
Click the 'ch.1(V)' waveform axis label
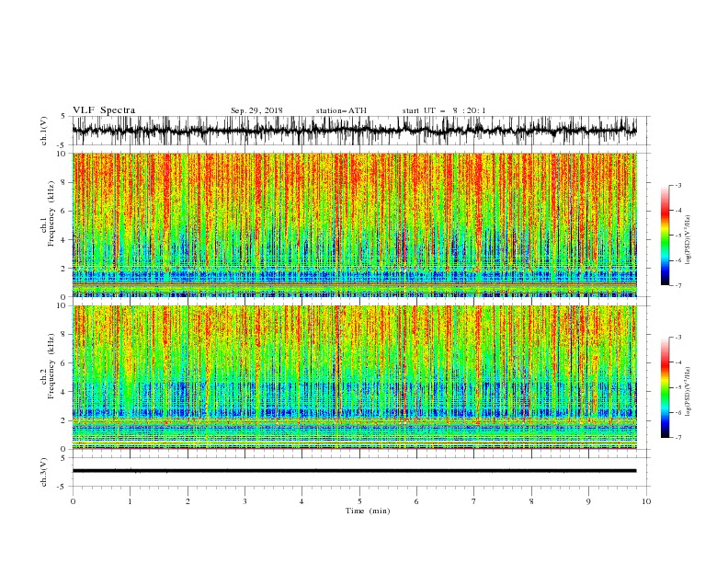coord(44,131)
